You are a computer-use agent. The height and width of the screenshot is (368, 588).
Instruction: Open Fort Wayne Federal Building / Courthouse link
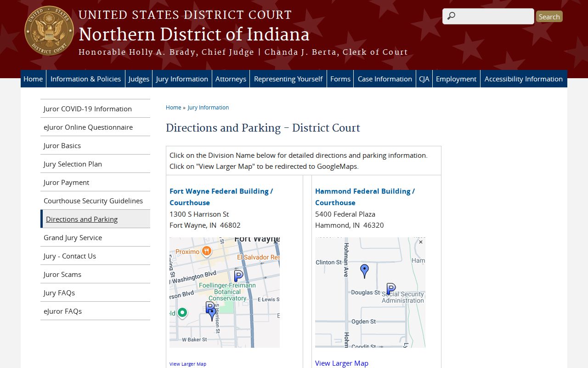click(221, 196)
